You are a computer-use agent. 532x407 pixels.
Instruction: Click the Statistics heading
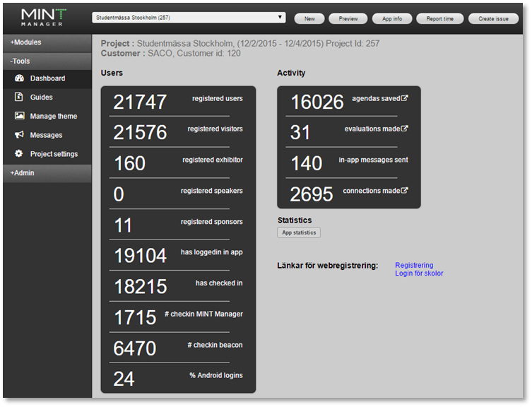click(x=295, y=220)
